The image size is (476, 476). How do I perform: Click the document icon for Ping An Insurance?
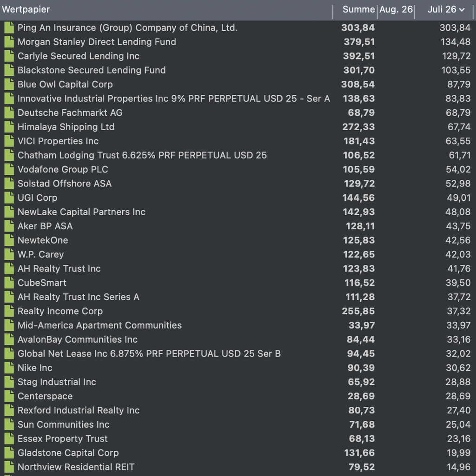[9, 27]
